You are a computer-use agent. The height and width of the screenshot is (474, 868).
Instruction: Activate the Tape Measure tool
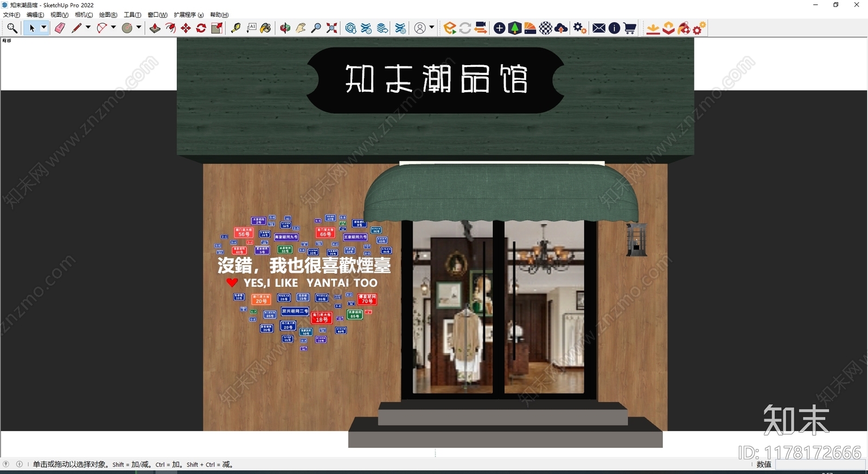(x=236, y=28)
